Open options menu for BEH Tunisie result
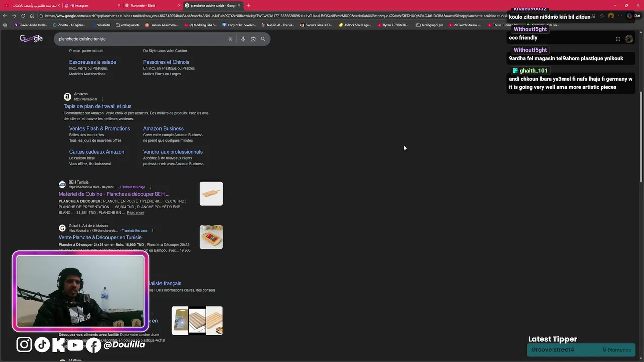644x362 pixels. pyautogui.click(x=151, y=187)
